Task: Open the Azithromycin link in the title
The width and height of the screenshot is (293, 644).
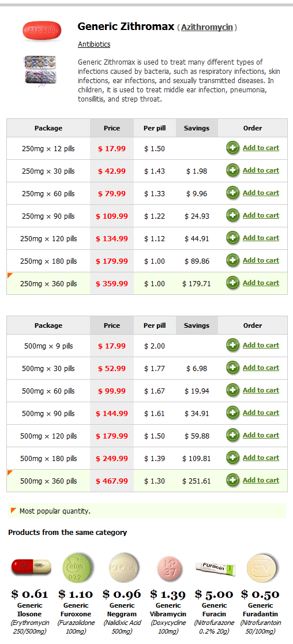Action: click(207, 28)
